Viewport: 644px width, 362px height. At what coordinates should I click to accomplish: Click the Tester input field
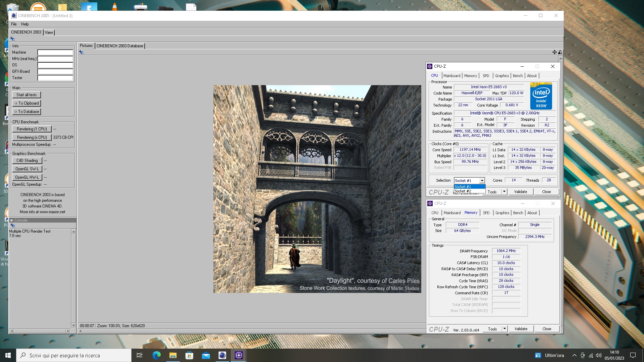[x=55, y=78]
